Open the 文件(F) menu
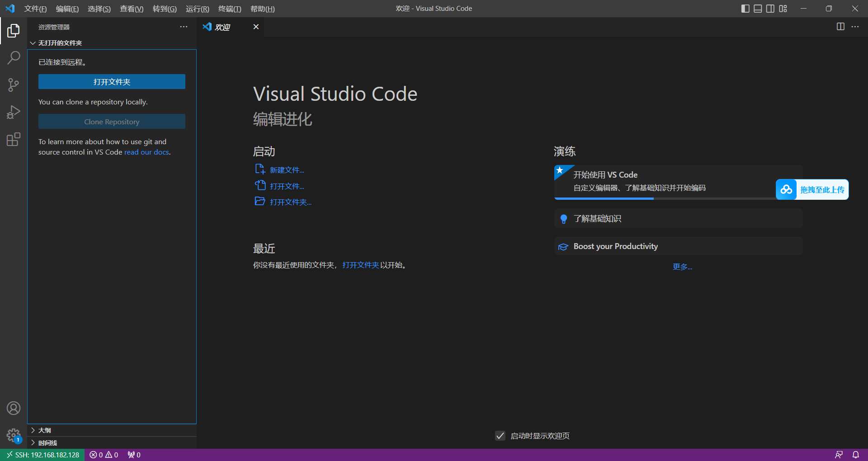Image resolution: width=868 pixels, height=461 pixels. pos(35,9)
